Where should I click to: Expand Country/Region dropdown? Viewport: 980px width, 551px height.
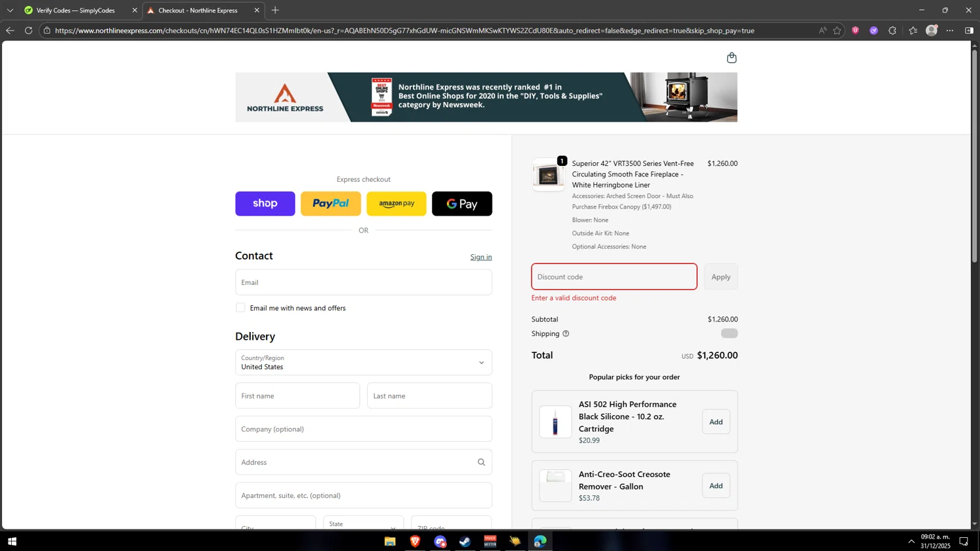pyautogui.click(x=363, y=362)
